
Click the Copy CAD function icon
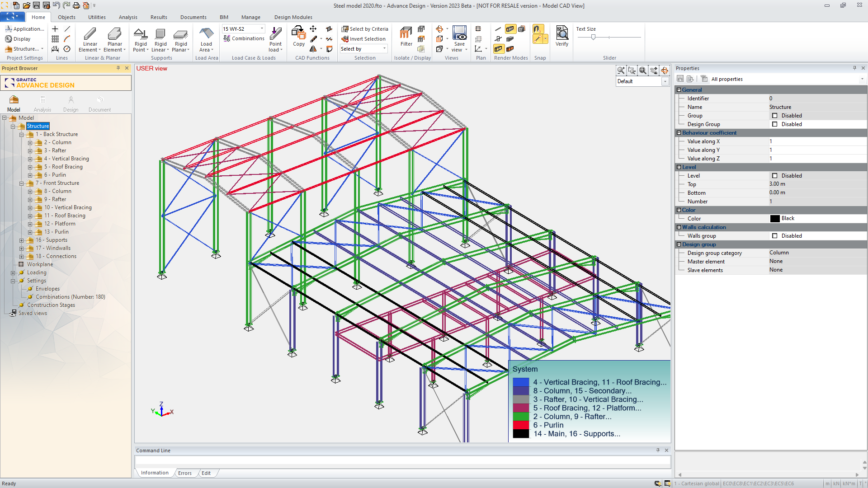pos(298,33)
